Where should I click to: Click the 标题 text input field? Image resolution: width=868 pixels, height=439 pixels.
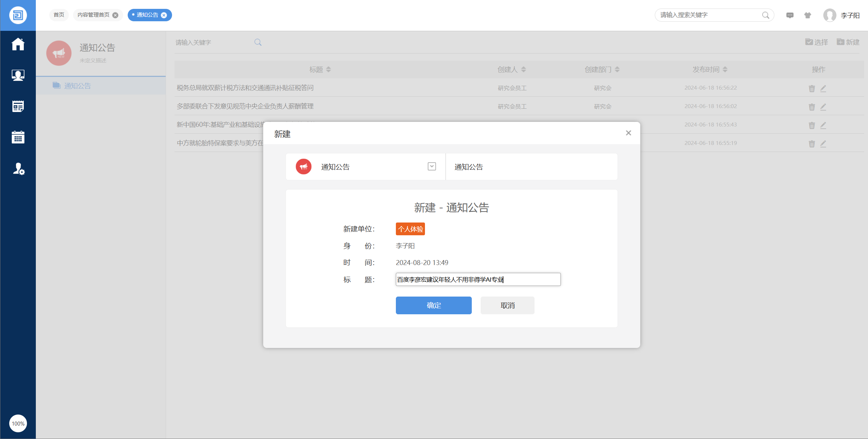478,280
